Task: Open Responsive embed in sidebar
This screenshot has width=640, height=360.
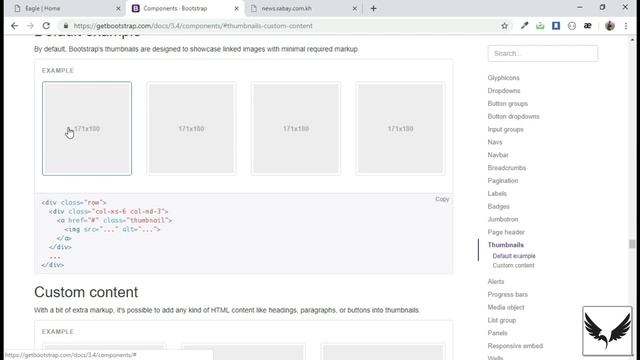Action: point(515,346)
